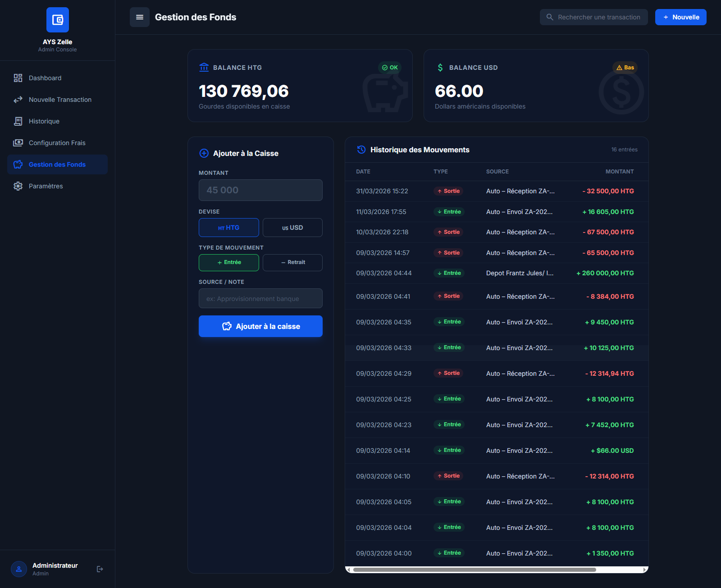Switch movement type to Retrait

coord(292,262)
